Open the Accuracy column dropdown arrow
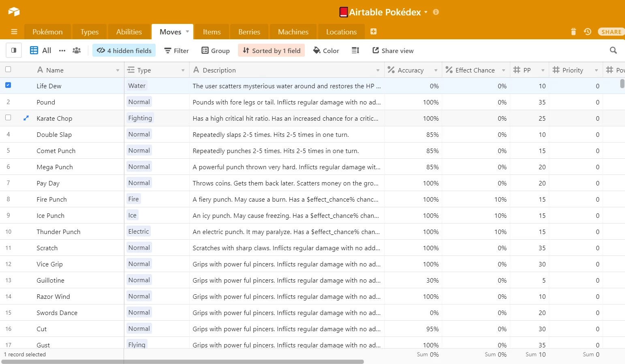 click(436, 70)
